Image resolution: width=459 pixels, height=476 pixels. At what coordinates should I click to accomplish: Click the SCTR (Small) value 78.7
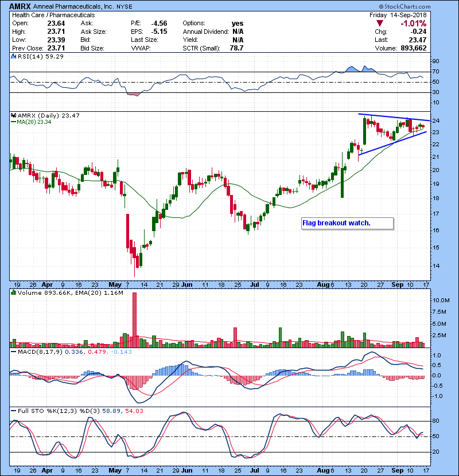click(236, 48)
